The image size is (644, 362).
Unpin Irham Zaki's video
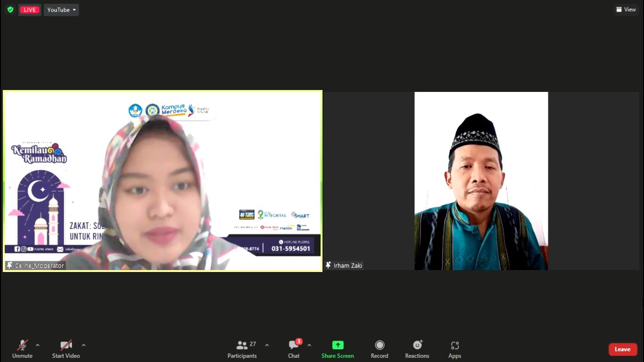(328, 265)
